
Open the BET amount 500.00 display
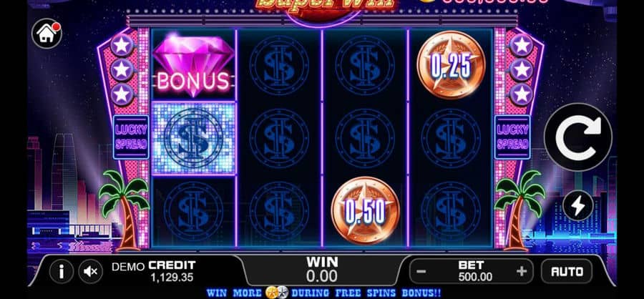tap(475, 271)
